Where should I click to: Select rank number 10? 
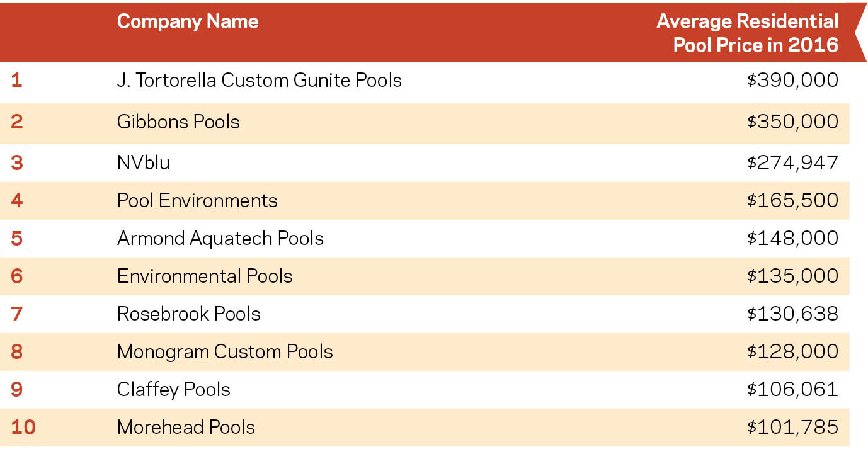pyautogui.click(x=23, y=427)
